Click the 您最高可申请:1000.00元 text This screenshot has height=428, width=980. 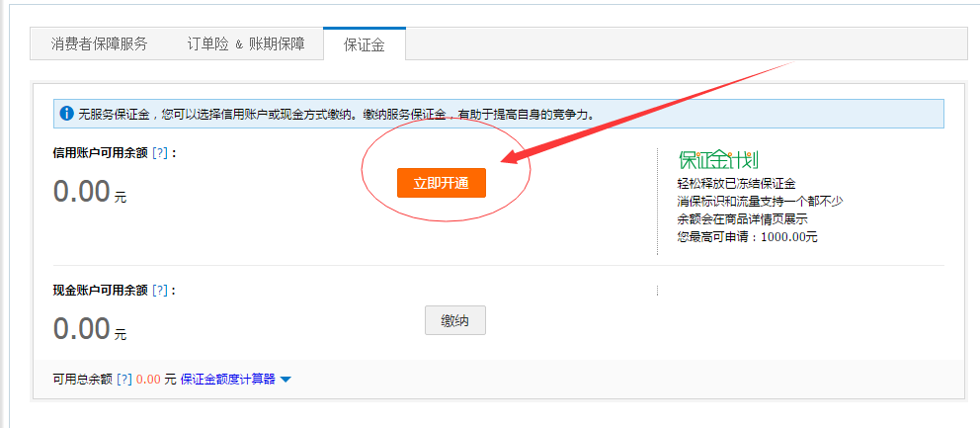coord(748,237)
